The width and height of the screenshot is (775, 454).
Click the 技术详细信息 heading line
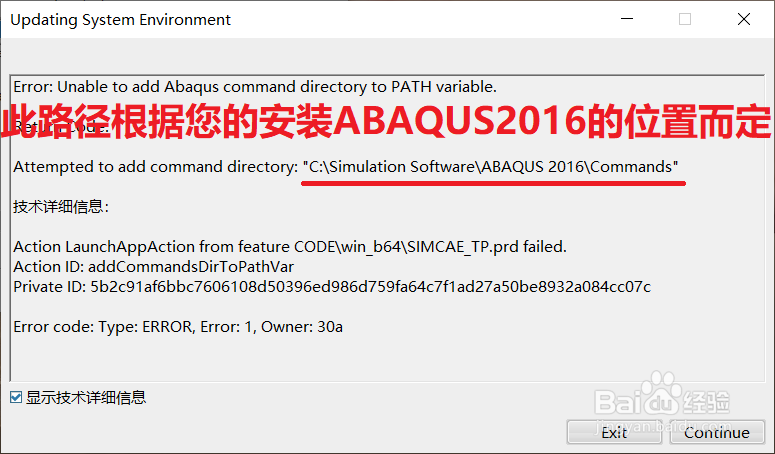[61, 206]
